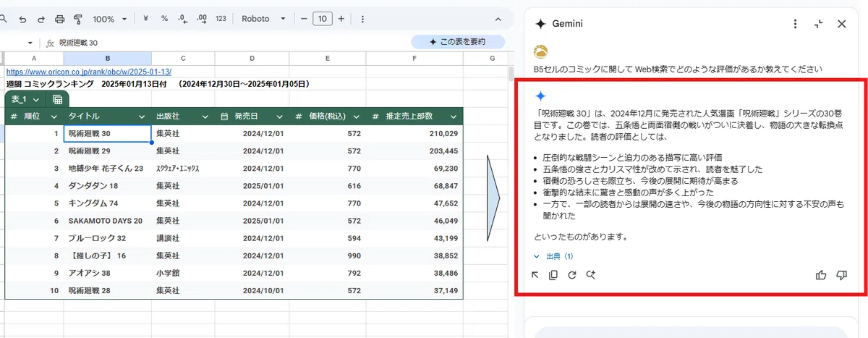Open the 123 number formats menu
This screenshot has width=868, height=338.
pyautogui.click(x=221, y=19)
